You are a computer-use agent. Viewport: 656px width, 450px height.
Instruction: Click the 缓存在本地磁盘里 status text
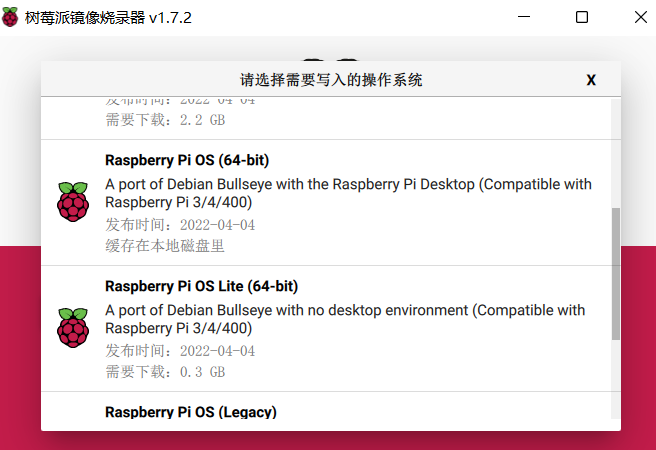point(165,246)
